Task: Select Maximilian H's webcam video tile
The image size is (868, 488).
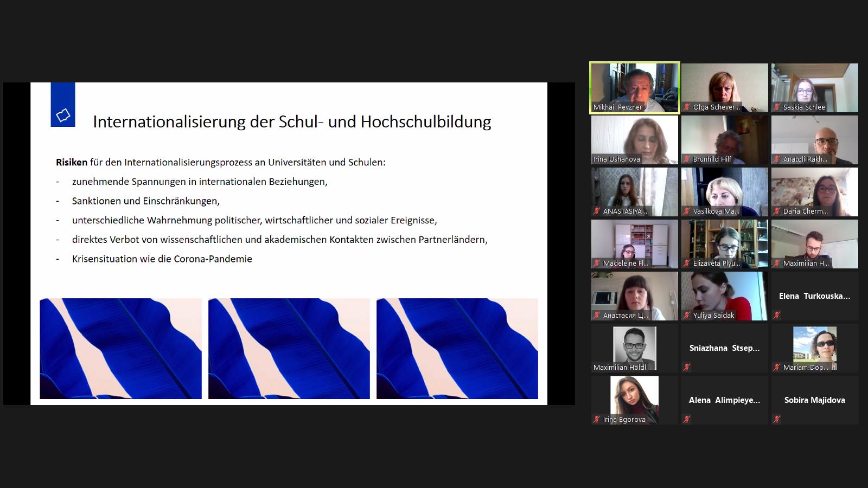Action: pyautogui.click(x=815, y=244)
